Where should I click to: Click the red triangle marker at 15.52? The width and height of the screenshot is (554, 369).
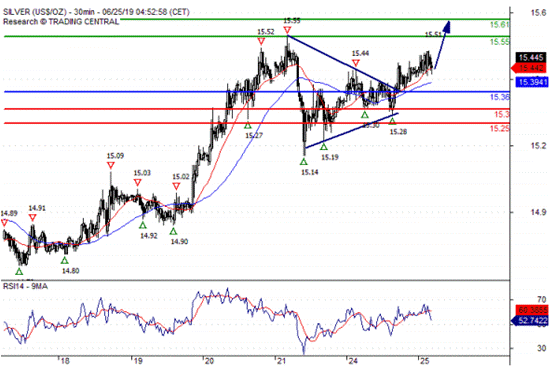click(261, 42)
